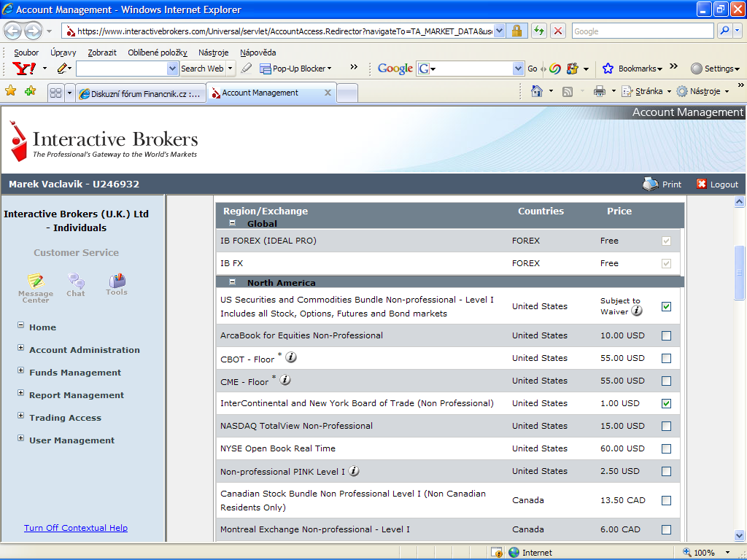Open the address bar URL dropdown
Viewport: 747px width, 560px height.
point(499,31)
